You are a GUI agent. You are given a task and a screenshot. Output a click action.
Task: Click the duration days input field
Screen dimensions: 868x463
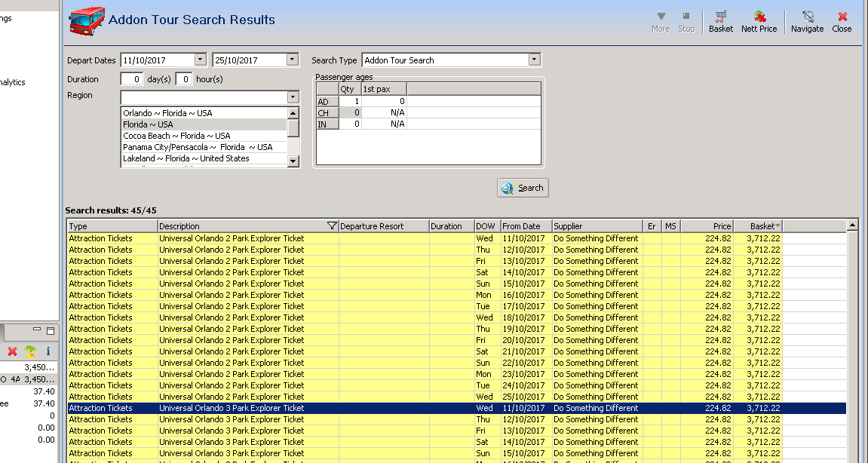(x=131, y=79)
